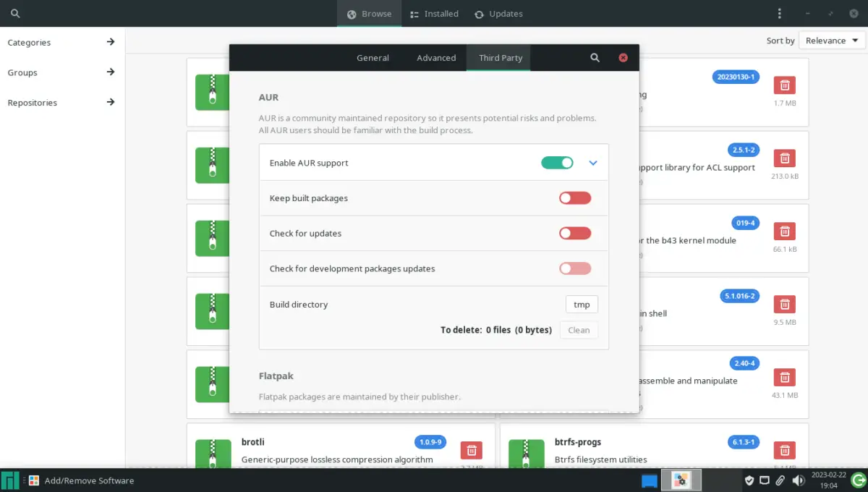Click the 'To delete: 0 files (0 bytes)' text
The image size is (868, 492).
[x=497, y=330]
